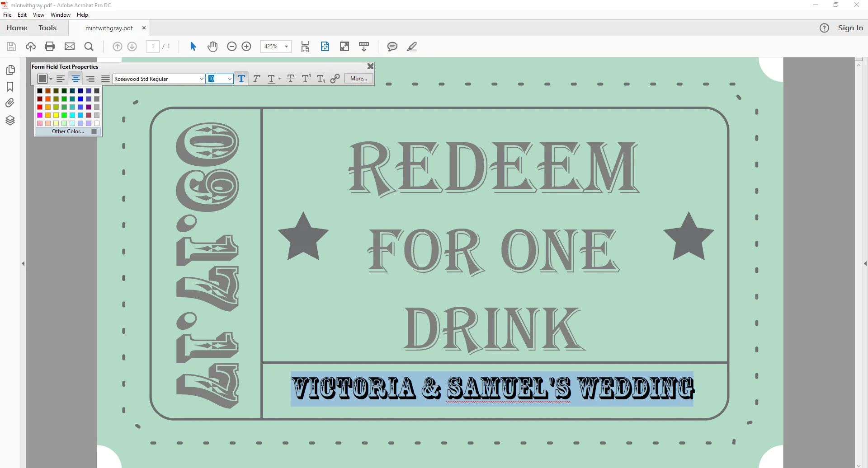Pick the pure red color swatch

click(40, 107)
